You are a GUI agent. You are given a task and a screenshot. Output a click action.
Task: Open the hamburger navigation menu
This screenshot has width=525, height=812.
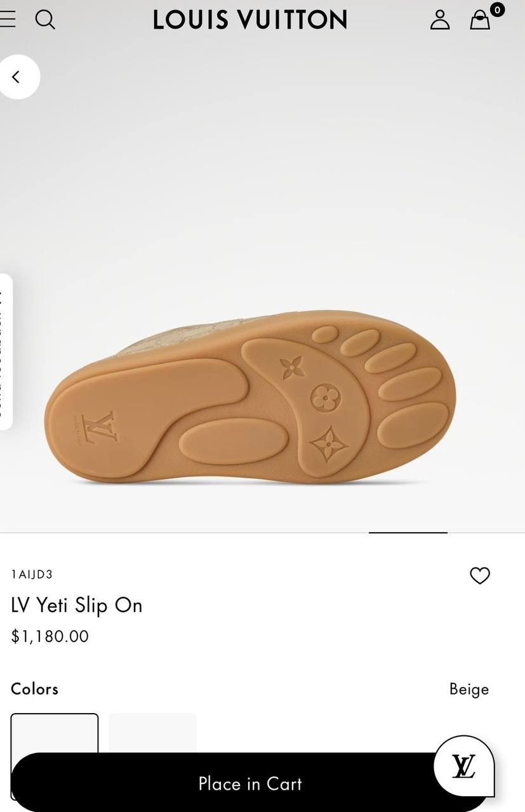click(x=9, y=19)
